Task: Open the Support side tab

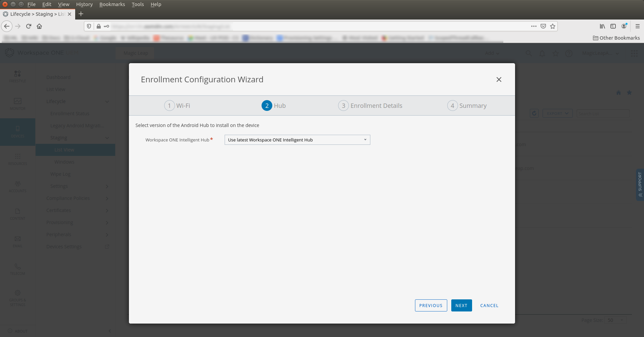Action: pos(640,184)
